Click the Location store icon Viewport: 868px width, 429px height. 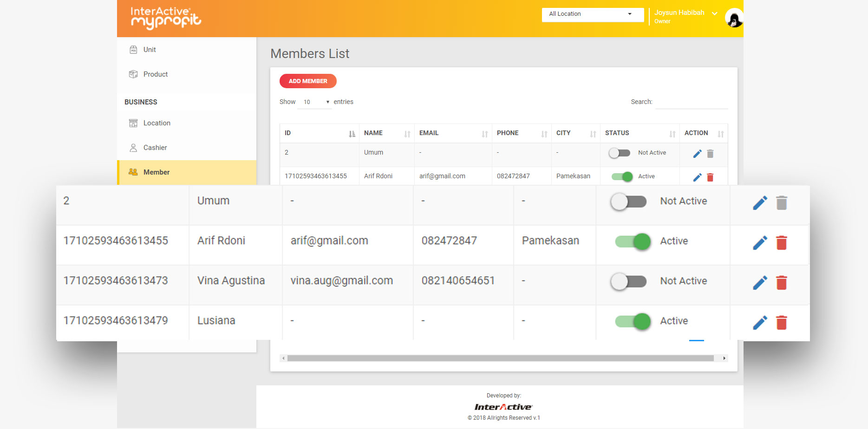(133, 123)
